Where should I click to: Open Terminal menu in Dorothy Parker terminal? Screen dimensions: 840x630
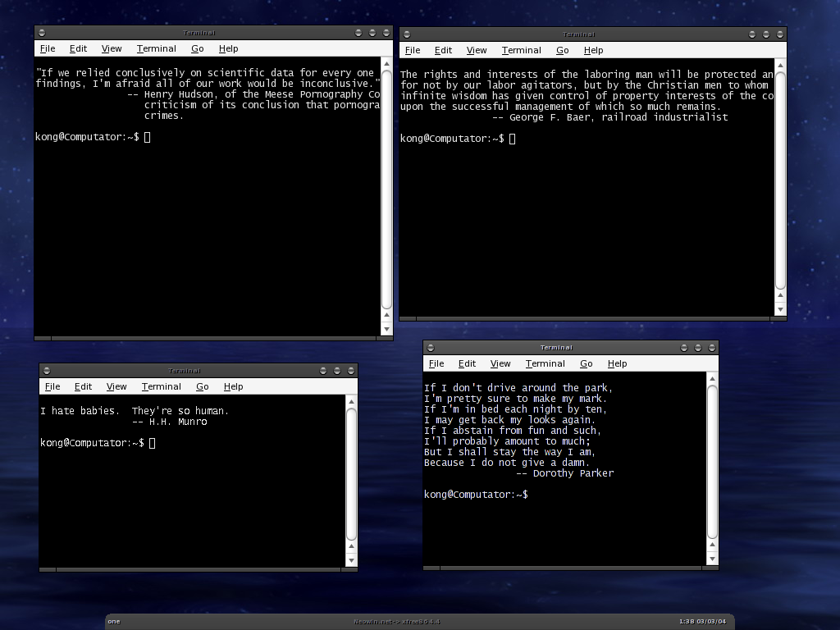546,363
